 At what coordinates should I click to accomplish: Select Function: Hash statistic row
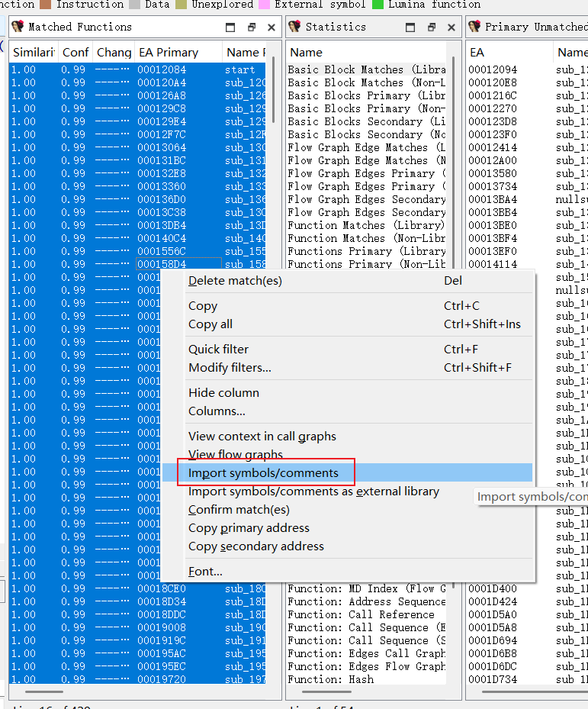click(x=366, y=679)
